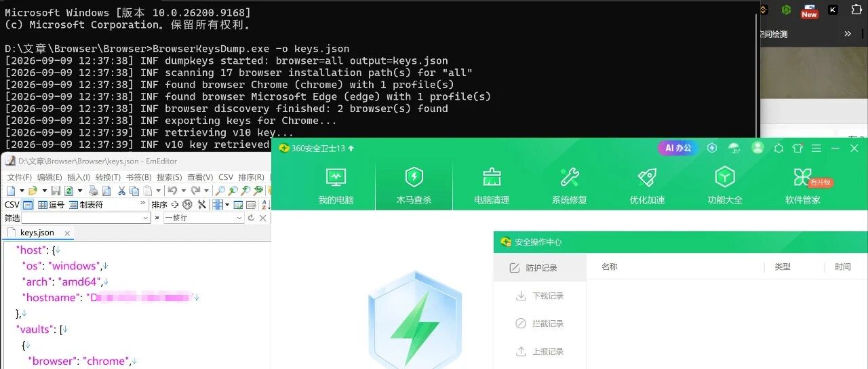Open 电脑清理 cleanup tool in 360
Image resolution: width=868 pixels, height=369 pixels.
tap(492, 185)
